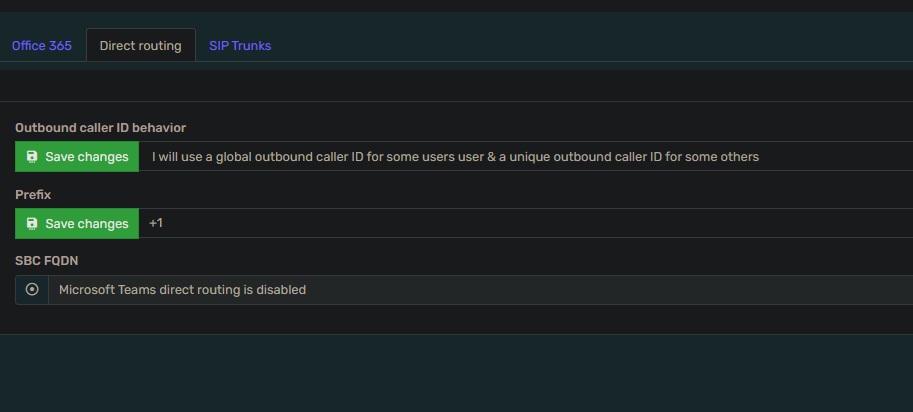Image resolution: width=913 pixels, height=412 pixels.
Task: Save changes to Outbound caller ID behavior
Action: click(77, 157)
